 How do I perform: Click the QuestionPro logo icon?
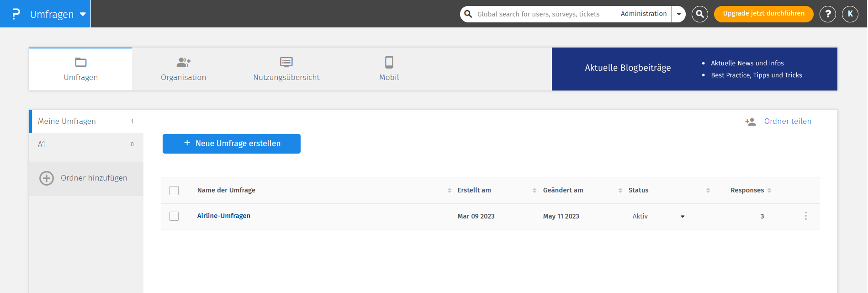pos(16,14)
